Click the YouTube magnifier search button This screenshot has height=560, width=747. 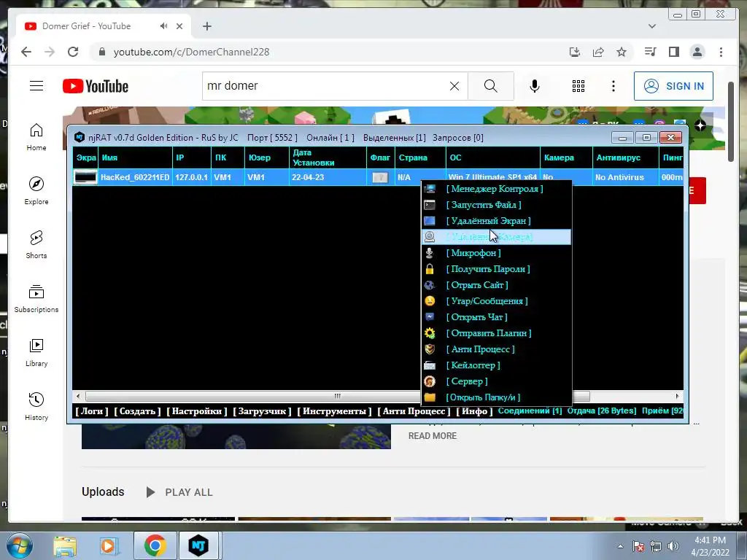pos(491,86)
